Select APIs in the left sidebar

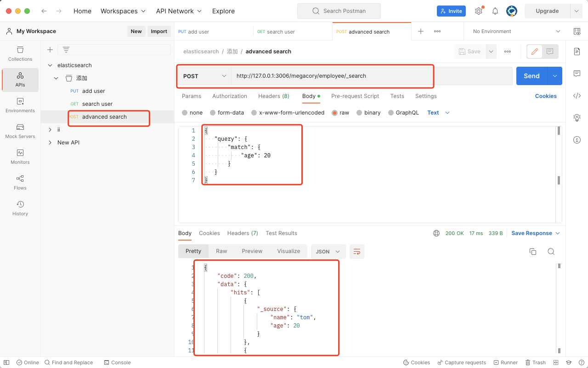20,80
